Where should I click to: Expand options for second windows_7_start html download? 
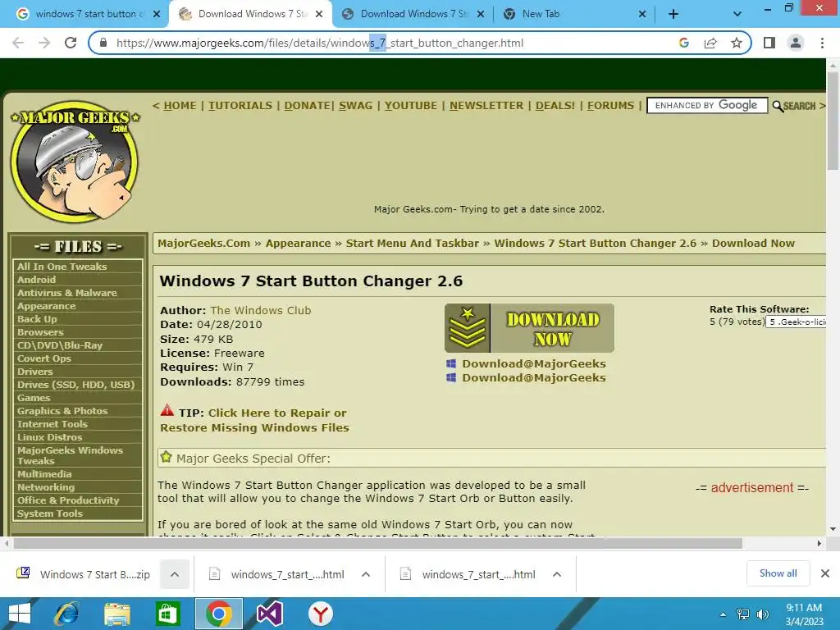tap(557, 574)
